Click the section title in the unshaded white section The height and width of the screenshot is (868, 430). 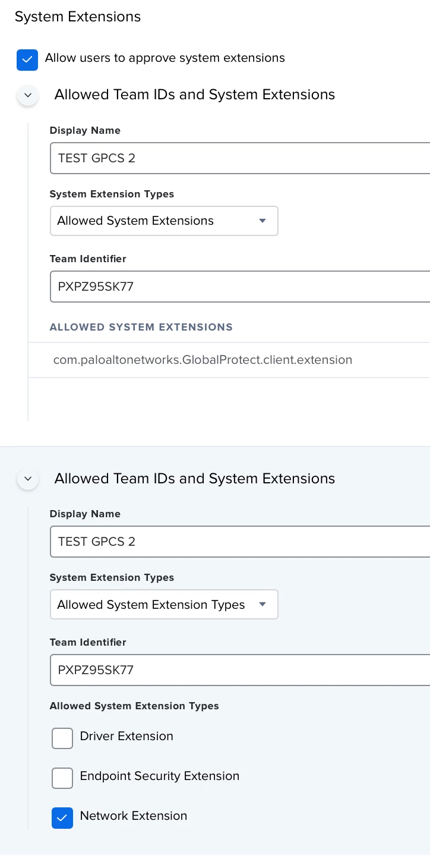click(x=195, y=95)
